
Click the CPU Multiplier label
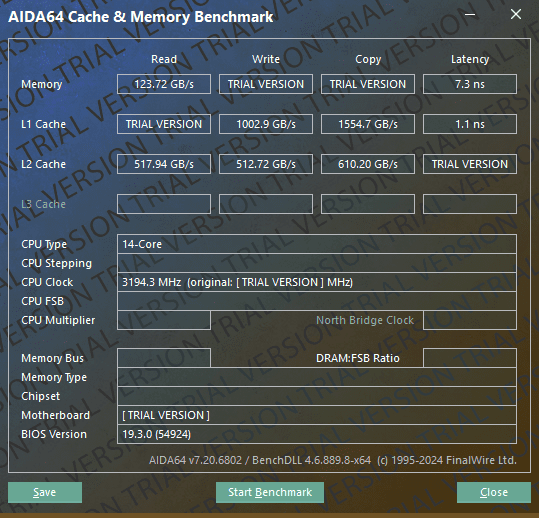tap(58, 320)
